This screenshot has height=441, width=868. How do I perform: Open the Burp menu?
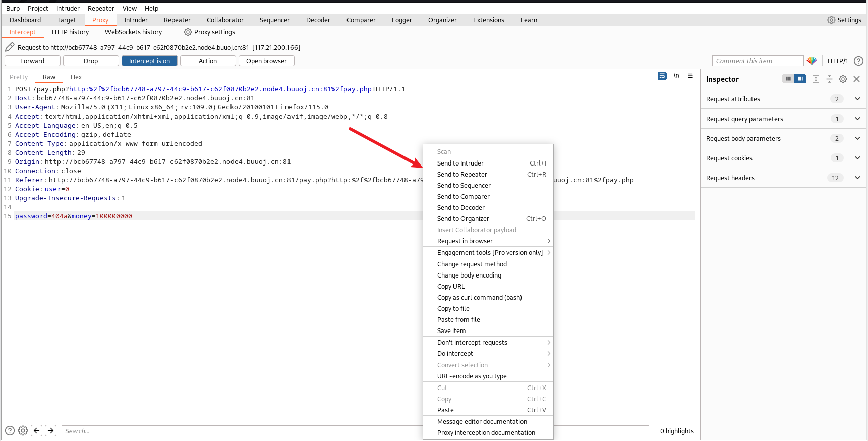[13, 8]
